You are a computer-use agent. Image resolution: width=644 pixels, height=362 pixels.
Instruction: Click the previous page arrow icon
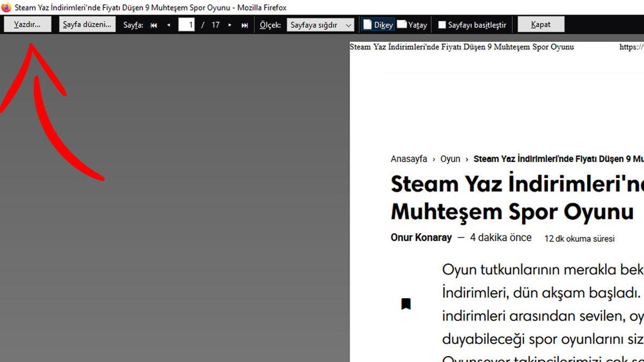(x=168, y=24)
